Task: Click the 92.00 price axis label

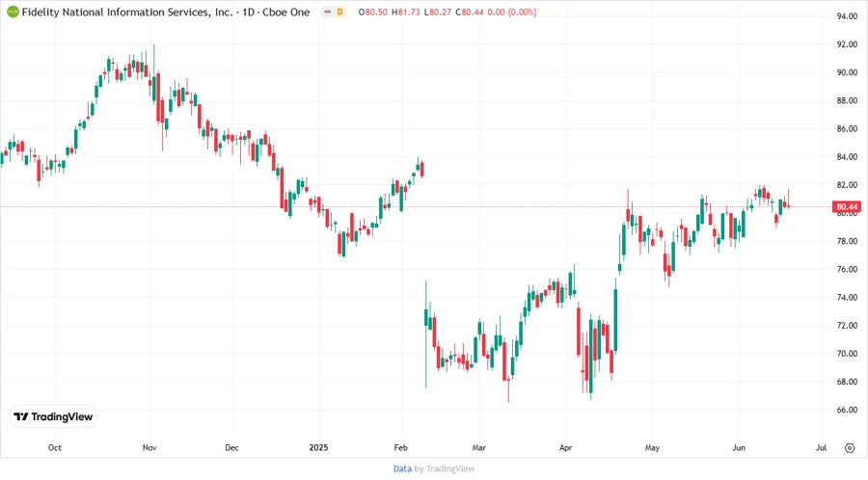Action: coord(847,44)
